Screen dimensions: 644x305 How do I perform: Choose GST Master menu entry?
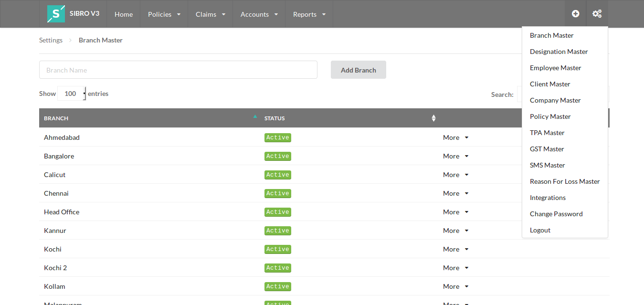547,149
